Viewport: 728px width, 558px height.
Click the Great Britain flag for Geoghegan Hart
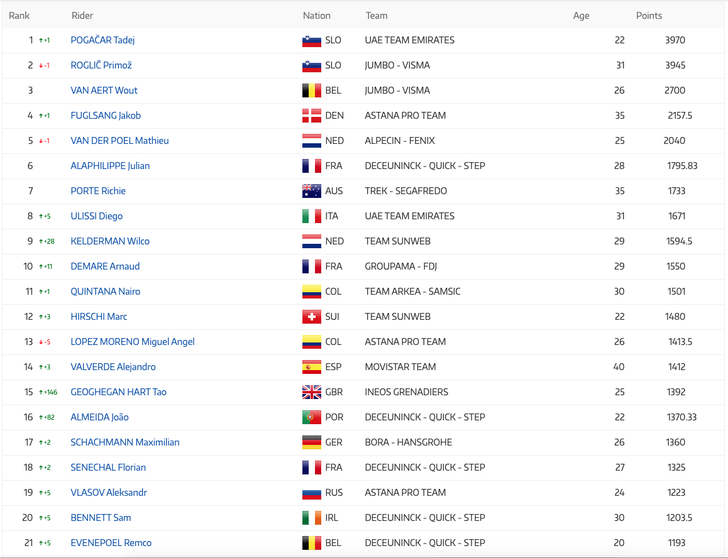311,392
